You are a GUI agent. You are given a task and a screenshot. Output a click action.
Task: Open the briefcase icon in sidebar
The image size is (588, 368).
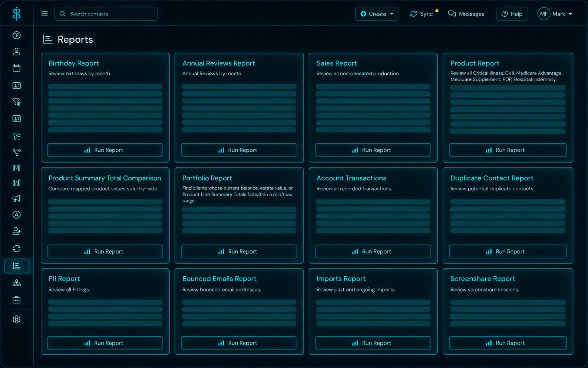click(16, 300)
